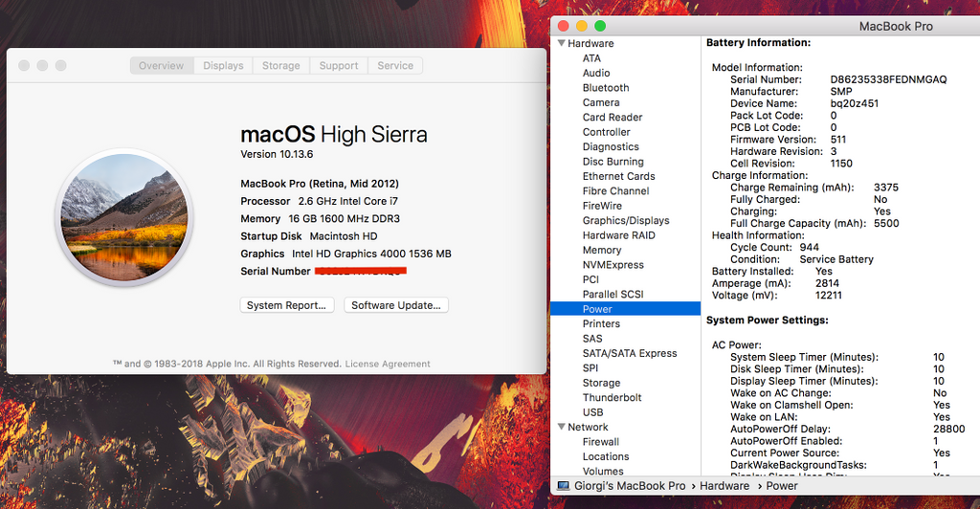Select SATA/SATA Express in the sidebar
The image size is (980, 509).
coord(630,353)
